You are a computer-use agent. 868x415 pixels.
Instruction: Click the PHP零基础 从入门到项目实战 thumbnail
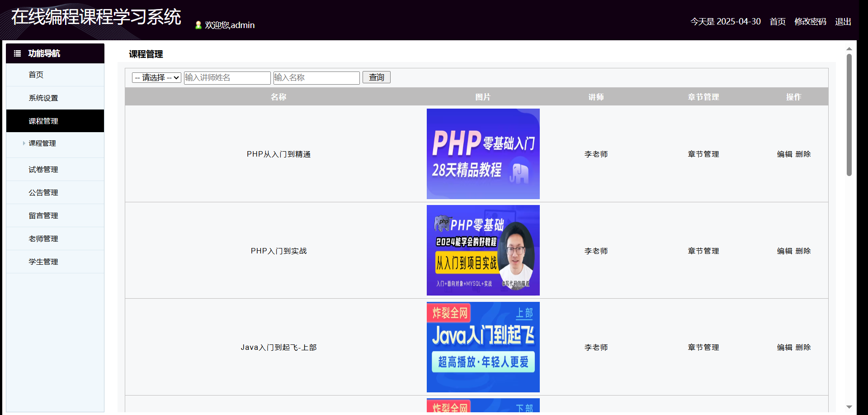pos(483,250)
